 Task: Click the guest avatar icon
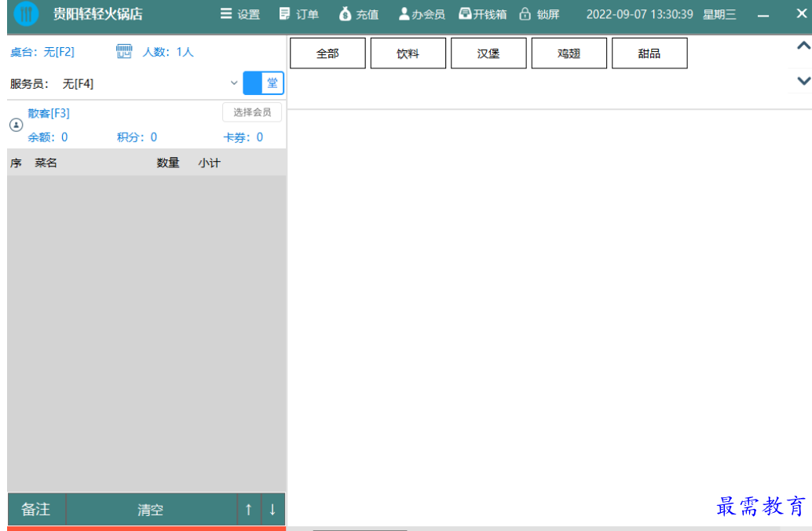click(x=16, y=125)
